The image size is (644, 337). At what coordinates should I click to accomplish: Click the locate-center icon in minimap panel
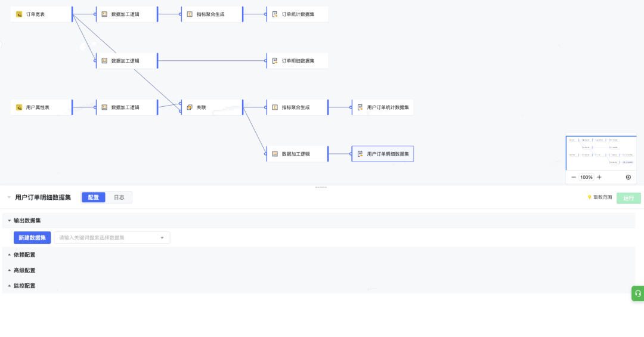click(628, 177)
